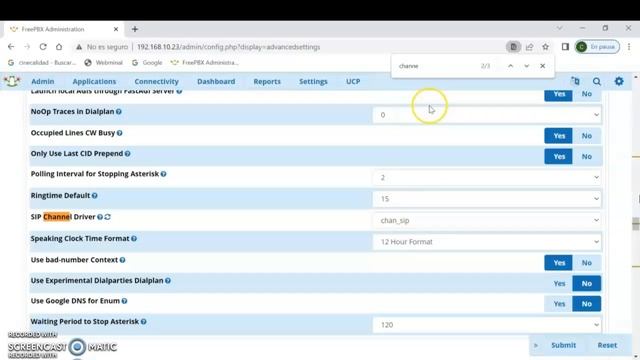The image size is (640, 360).
Task: Show help for Waiting Period to Stop Asterisk
Action: point(144,322)
